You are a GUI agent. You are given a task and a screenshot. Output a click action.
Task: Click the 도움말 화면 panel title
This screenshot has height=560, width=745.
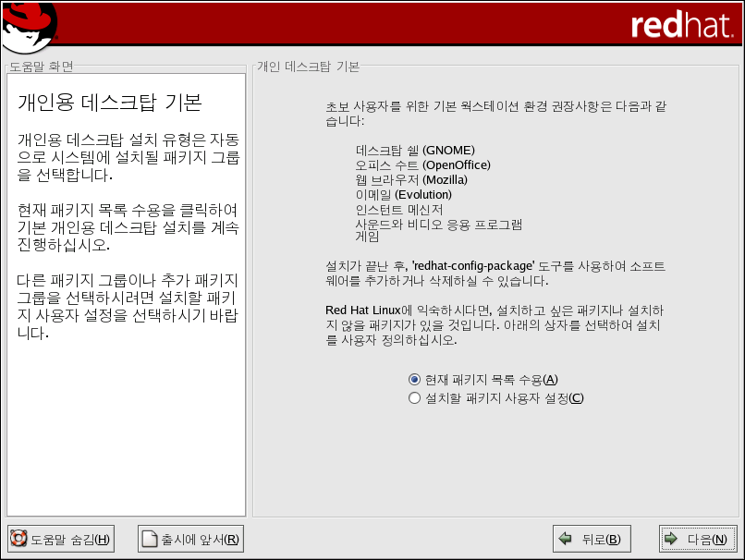[42, 67]
